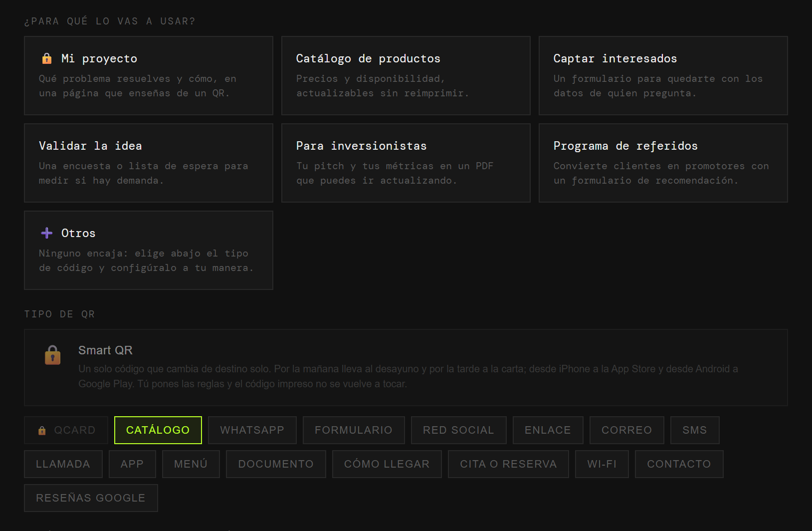Viewport: 812px width, 531px height.
Task: Pick the Captar interesados card
Action: (x=663, y=75)
